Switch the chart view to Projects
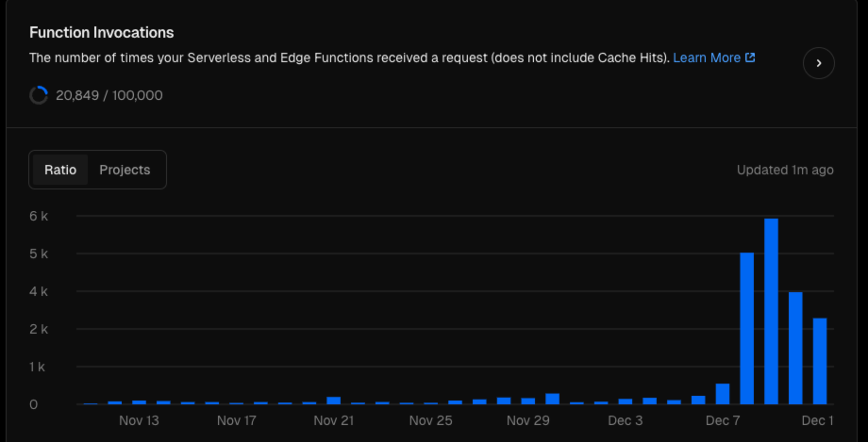Image resolution: width=868 pixels, height=442 pixels. click(x=125, y=170)
